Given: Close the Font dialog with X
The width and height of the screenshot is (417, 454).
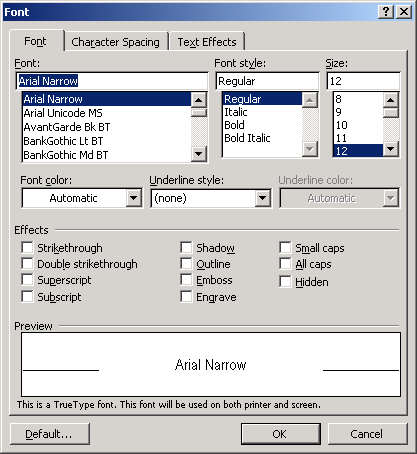Looking at the screenshot, I should tap(404, 12).
